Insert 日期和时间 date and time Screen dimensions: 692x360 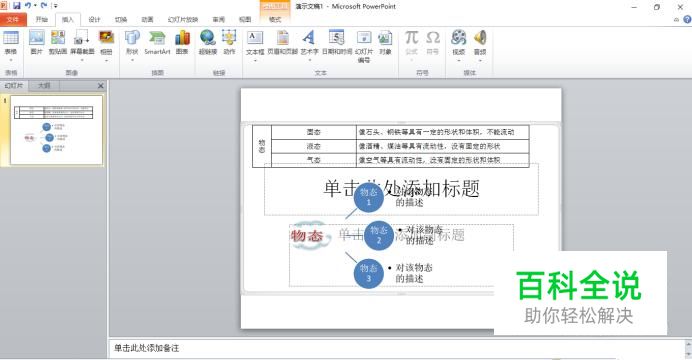tap(337, 43)
